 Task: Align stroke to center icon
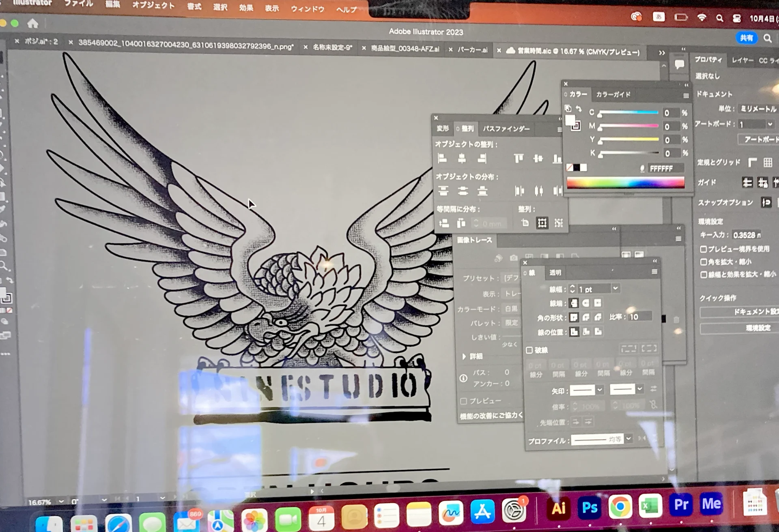tap(574, 332)
